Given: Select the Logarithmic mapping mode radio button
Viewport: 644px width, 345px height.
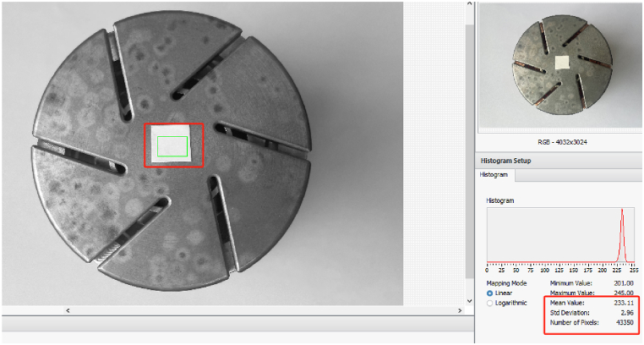Looking at the screenshot, I should [x=489, y=303].
